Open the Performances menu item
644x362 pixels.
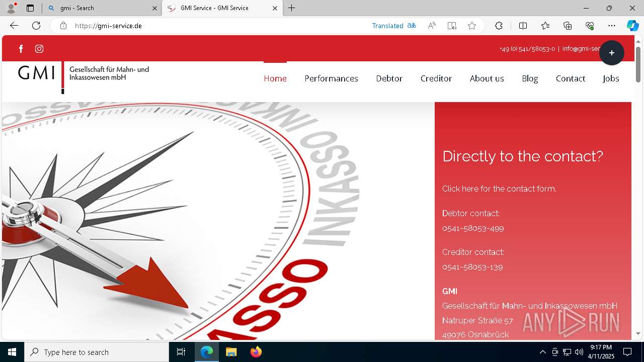point(331,78)
